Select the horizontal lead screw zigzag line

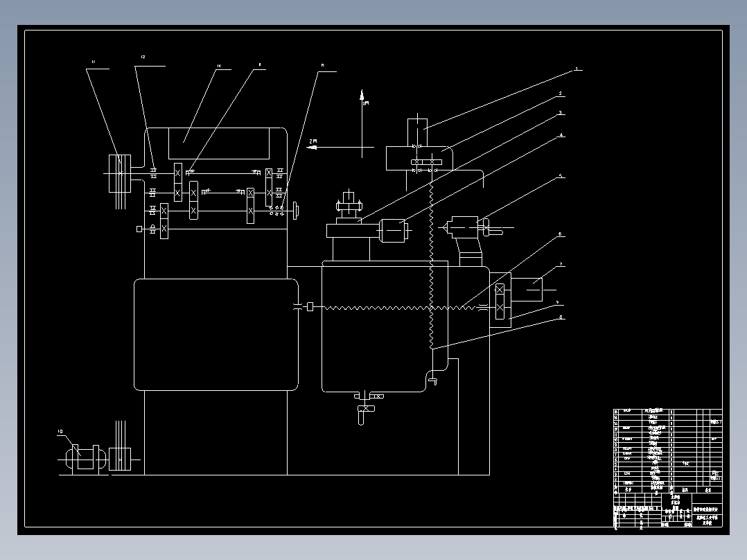400,308
